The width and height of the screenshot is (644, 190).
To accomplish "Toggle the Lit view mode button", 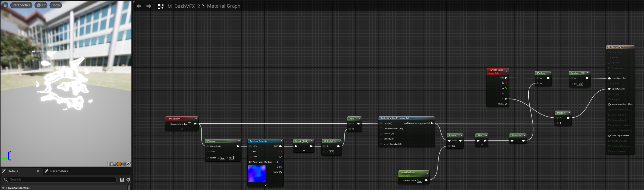I will [41, 5].
